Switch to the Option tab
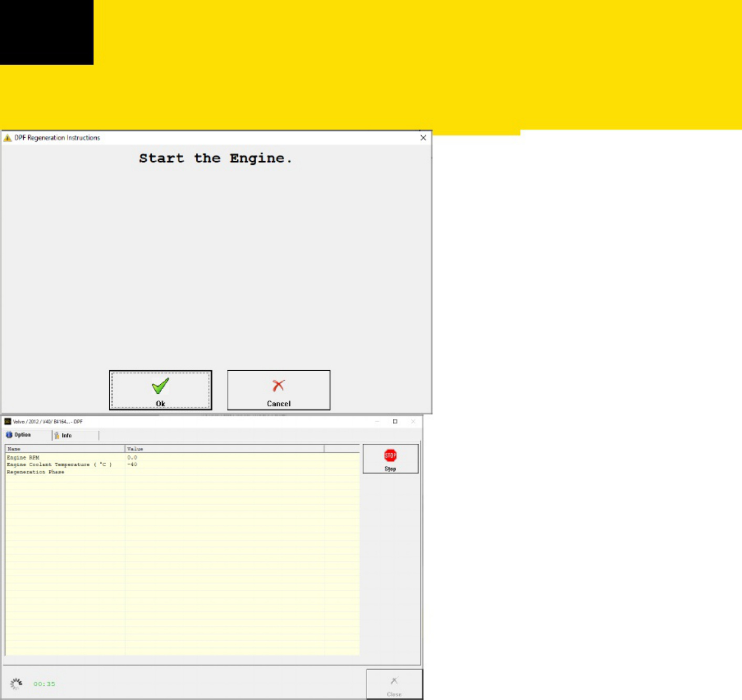The image size is (742, 700). (27, 435)
